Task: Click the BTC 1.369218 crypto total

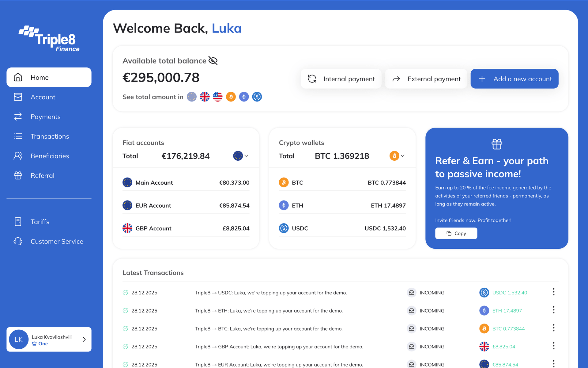Action: [x=342, y=156]
